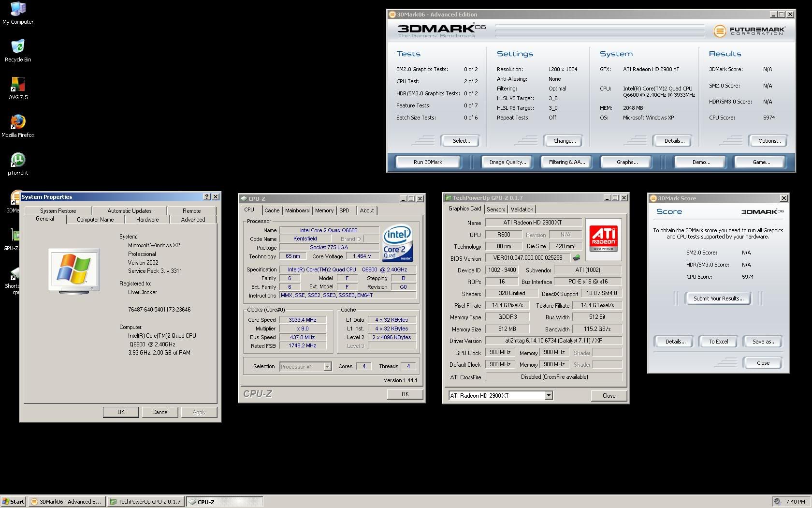Click the Futuremark Corporation logo
812x508 pixels.
coord(749,31)
